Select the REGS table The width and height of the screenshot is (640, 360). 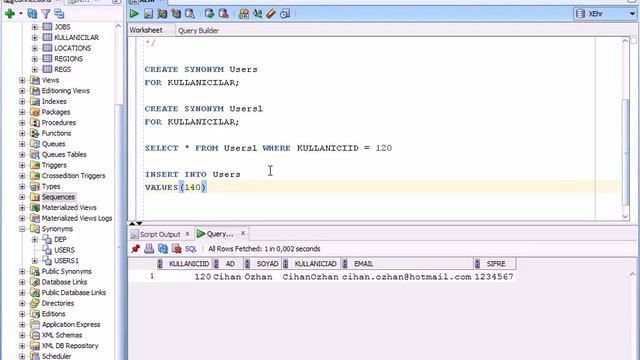[62, 69]
